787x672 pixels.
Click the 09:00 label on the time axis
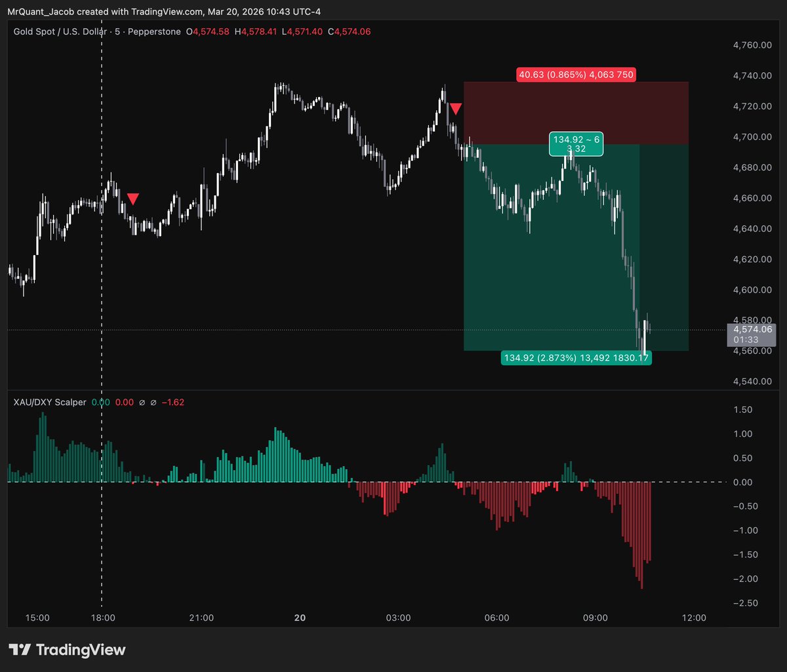[595, 618]
